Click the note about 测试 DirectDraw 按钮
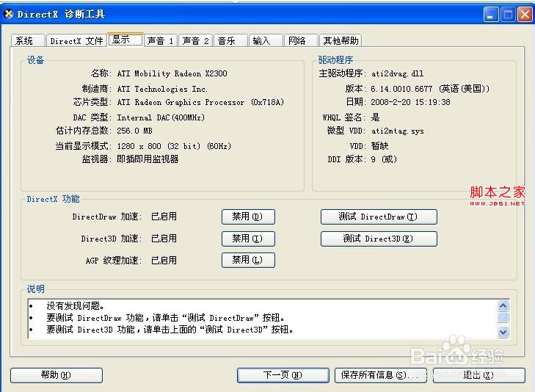The height and width of the screenshot is (392, 535). 165,318
